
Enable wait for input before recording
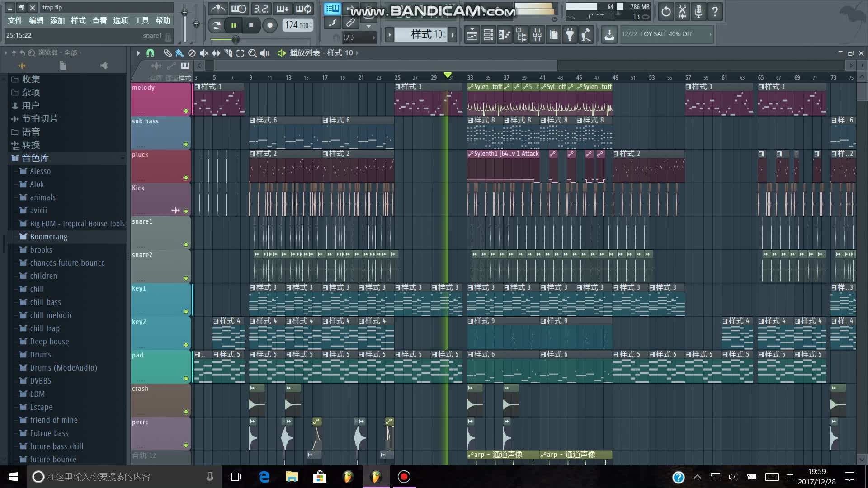coord(239,9)
